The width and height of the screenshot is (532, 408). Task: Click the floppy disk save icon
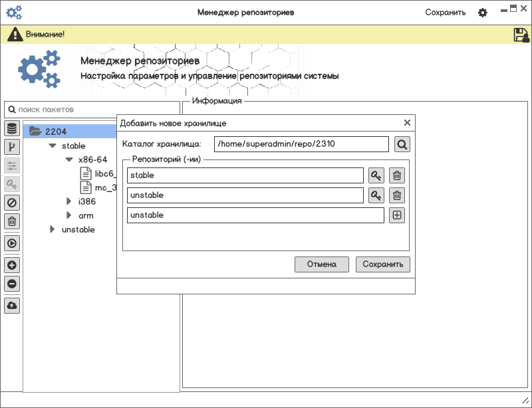[x=521, y=35]
